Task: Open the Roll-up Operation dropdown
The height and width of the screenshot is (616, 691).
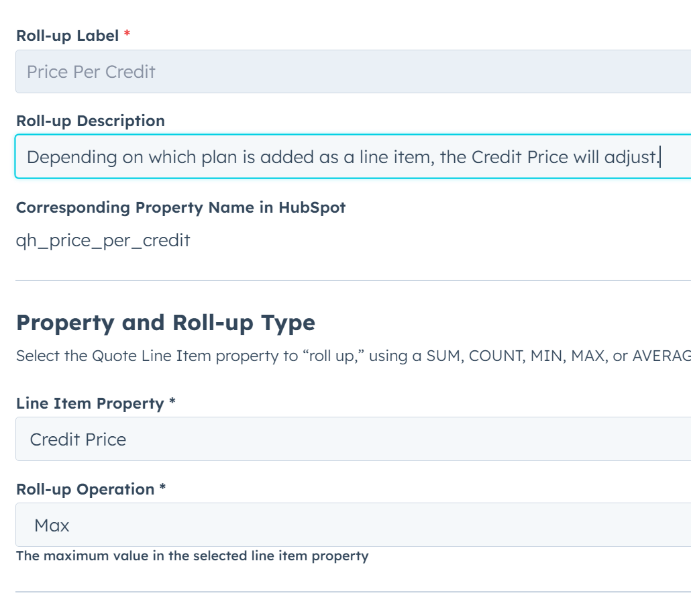Action: pos(268,525)
